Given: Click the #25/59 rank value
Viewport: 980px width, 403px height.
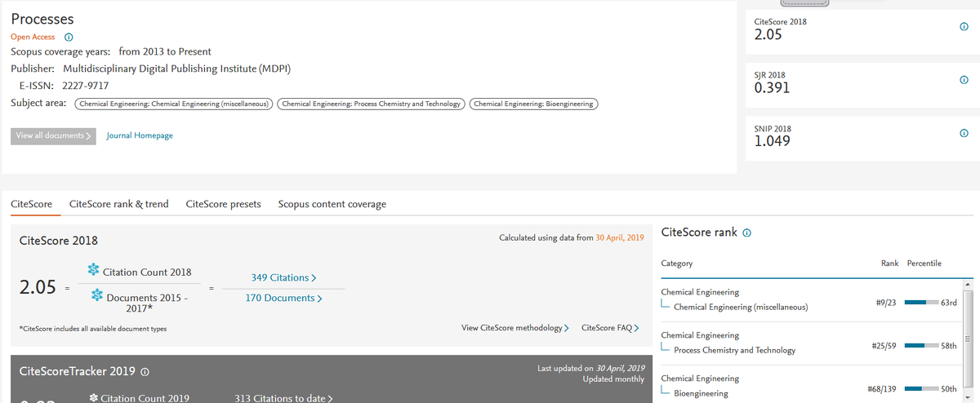Looking at the screenshot, I should coord(884,346).
